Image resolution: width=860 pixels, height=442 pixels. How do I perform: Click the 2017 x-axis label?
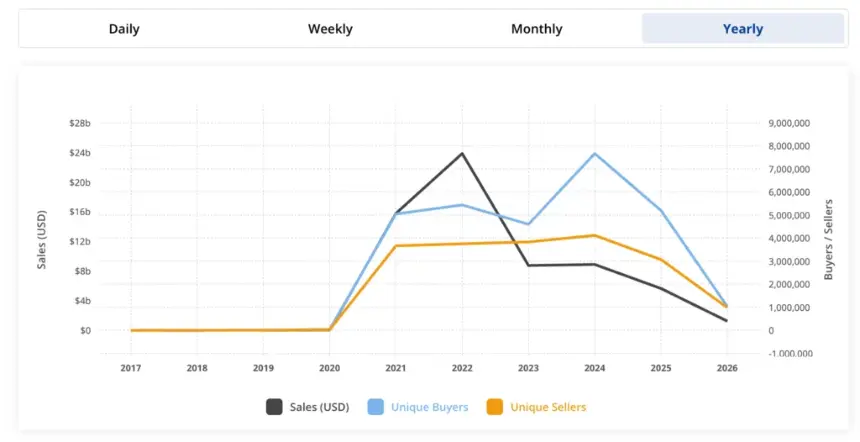(131, 368)
